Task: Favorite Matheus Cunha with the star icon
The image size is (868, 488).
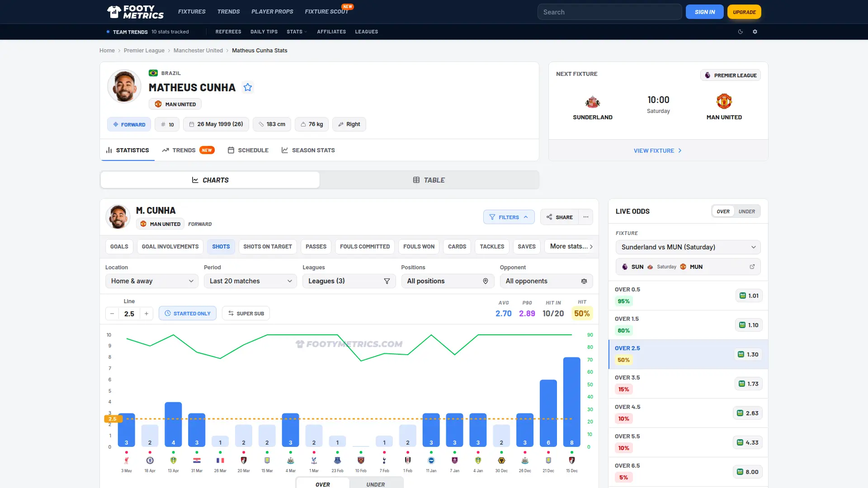Action: tap(248, 87)
